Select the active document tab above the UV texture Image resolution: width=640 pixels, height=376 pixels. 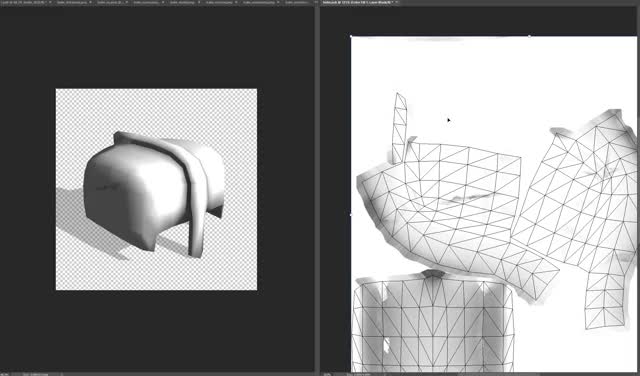357,2
